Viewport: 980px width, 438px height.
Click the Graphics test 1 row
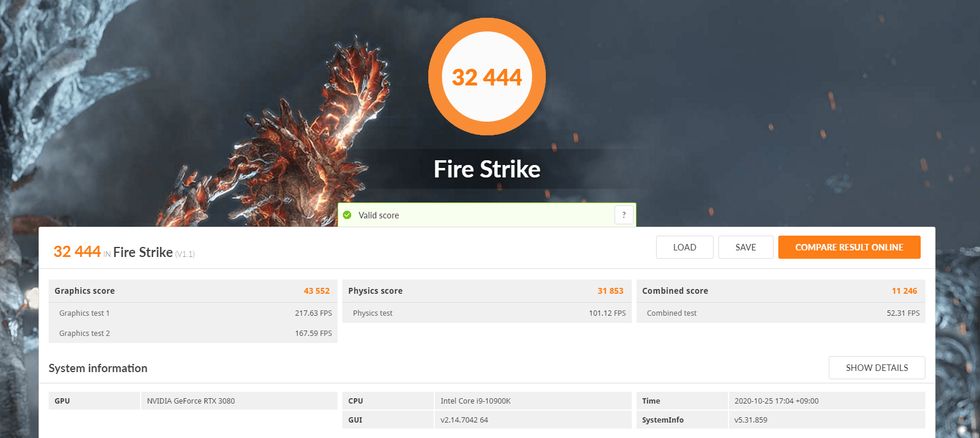[x=193, y=313]
